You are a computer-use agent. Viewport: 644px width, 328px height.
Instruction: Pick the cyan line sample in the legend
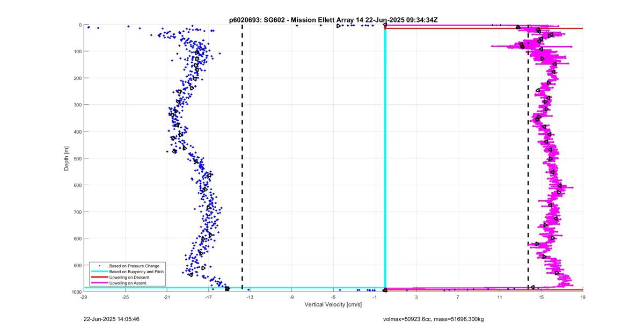click(x=99, y=272)
